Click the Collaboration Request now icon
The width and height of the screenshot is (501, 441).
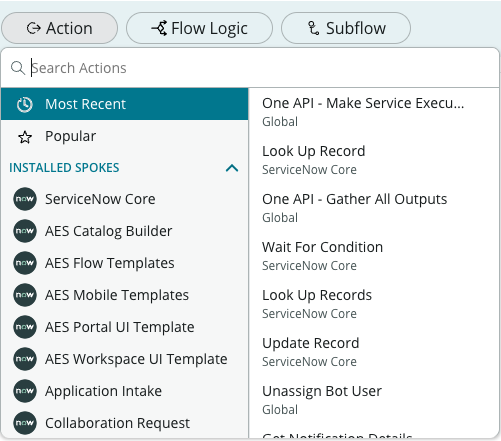pyautogui.click(x=25, y=423)
